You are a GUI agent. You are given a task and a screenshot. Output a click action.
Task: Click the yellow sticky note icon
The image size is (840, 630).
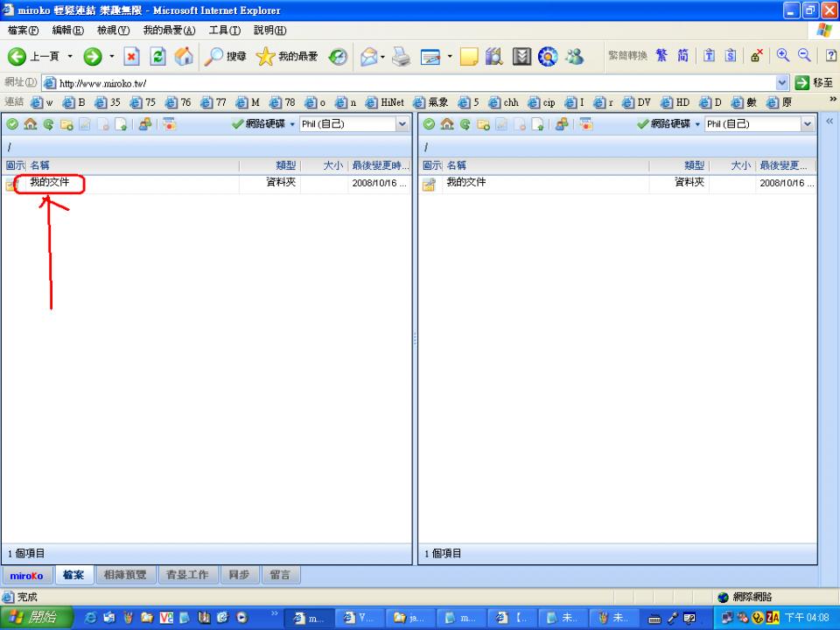[469, 56]
